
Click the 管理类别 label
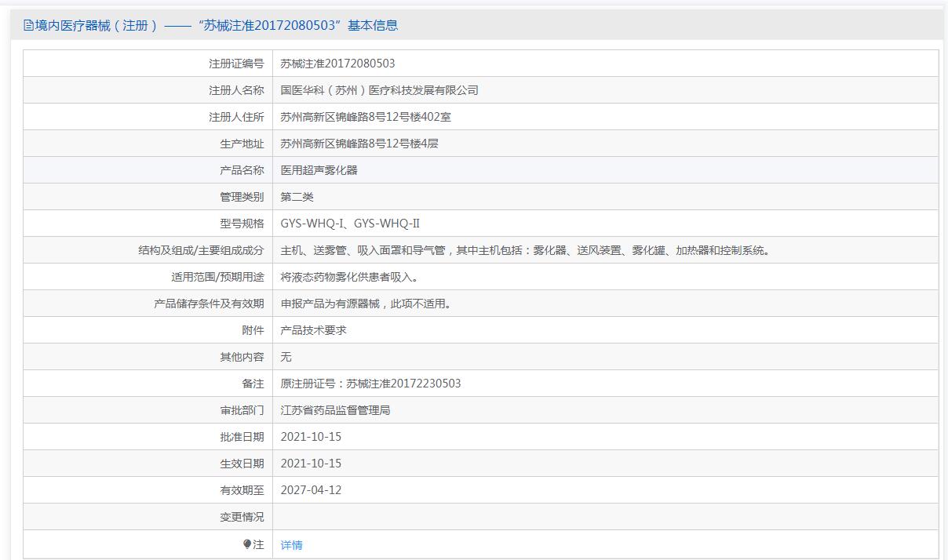(x=242, y=197)
